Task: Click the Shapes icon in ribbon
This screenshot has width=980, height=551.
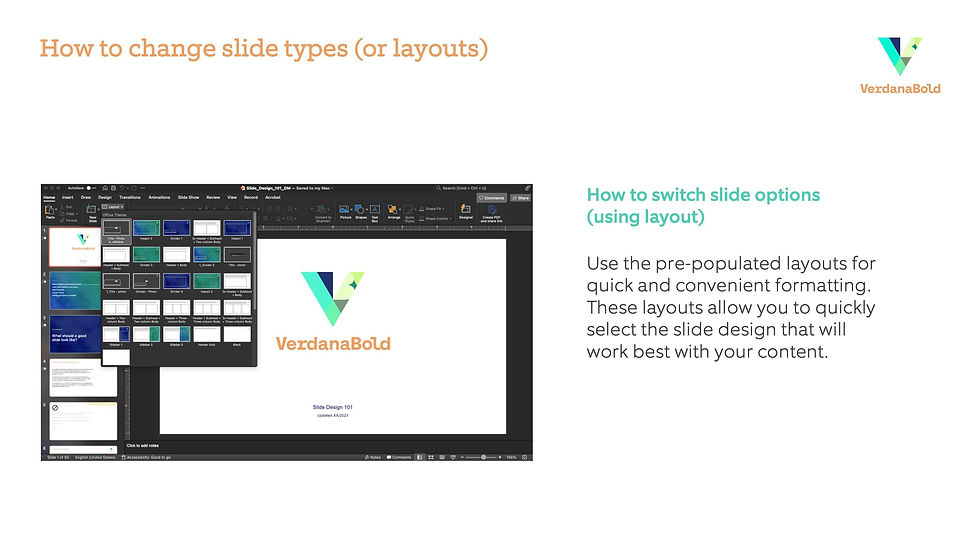Action: coord(359,209)
